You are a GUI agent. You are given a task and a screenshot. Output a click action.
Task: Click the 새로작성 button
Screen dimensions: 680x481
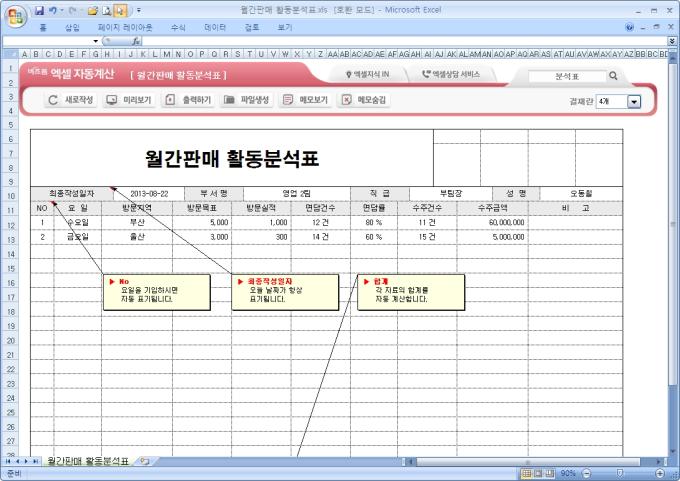point(71,100)
